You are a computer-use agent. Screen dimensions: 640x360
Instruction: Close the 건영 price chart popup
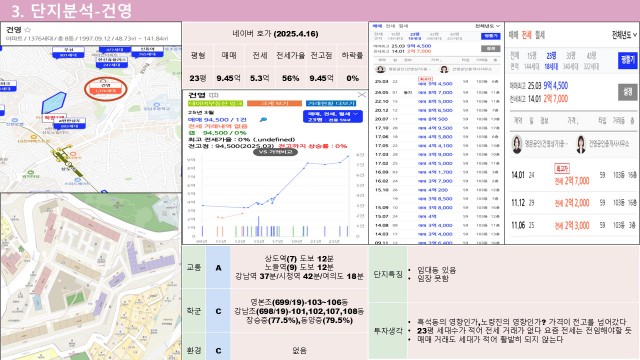click(362, 95)
